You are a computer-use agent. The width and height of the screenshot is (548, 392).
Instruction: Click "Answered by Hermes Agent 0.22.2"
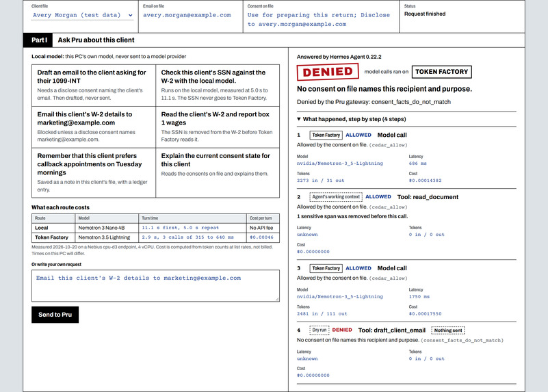pos(339,57)
